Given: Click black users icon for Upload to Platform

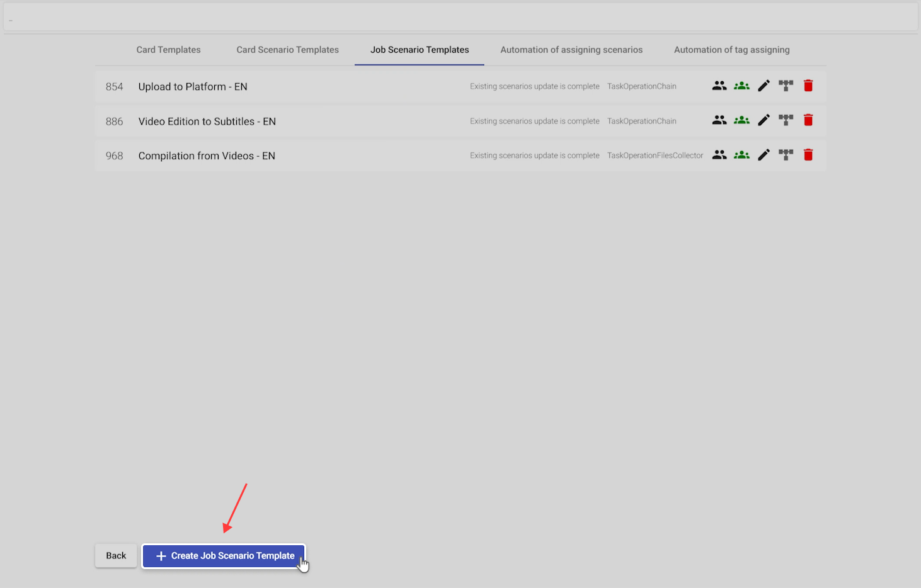Looking at the screenshot, I should coord(719,86).
